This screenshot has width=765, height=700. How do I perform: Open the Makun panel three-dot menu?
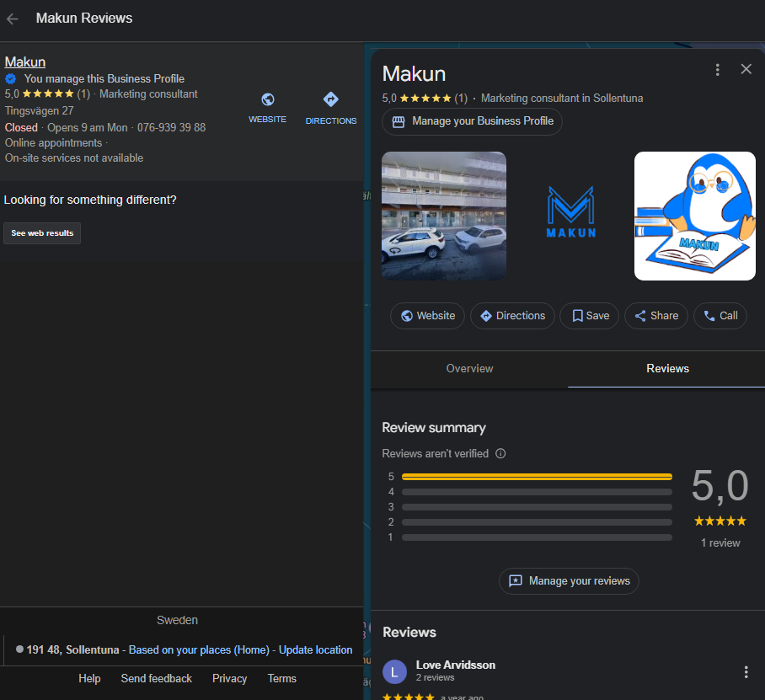coord(717,70)
